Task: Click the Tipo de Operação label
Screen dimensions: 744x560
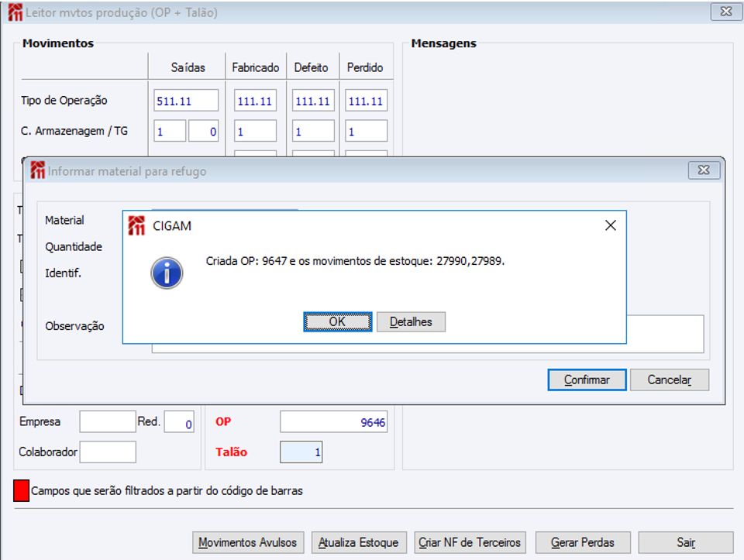Action: click(x=64, y=101)
